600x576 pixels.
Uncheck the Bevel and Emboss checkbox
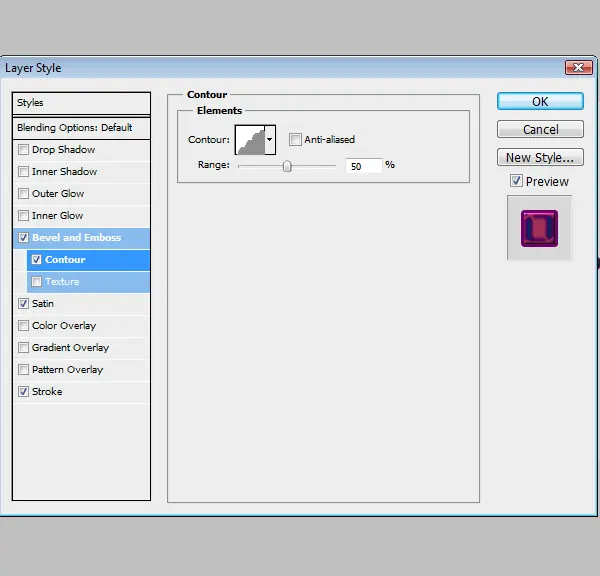(23, 237)
